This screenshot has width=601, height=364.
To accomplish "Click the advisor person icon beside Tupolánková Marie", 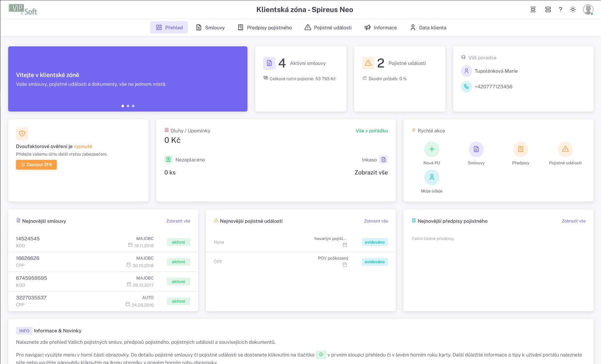I will coord(467,71).
